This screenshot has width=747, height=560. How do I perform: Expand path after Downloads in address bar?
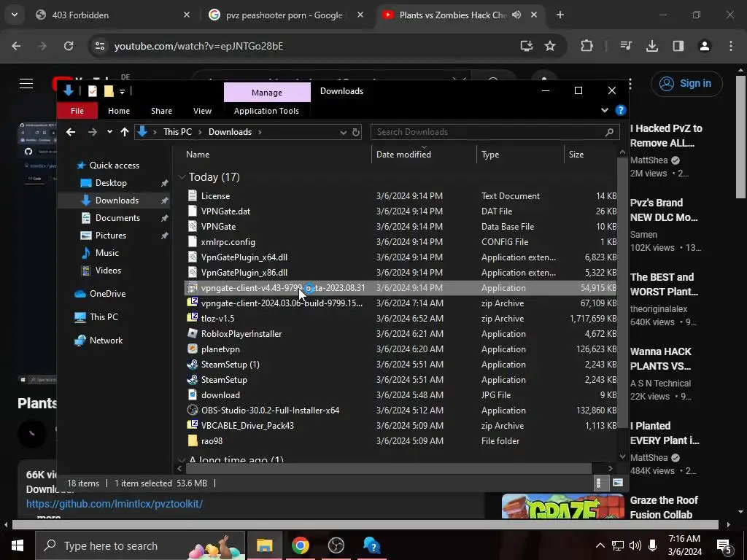260,132
